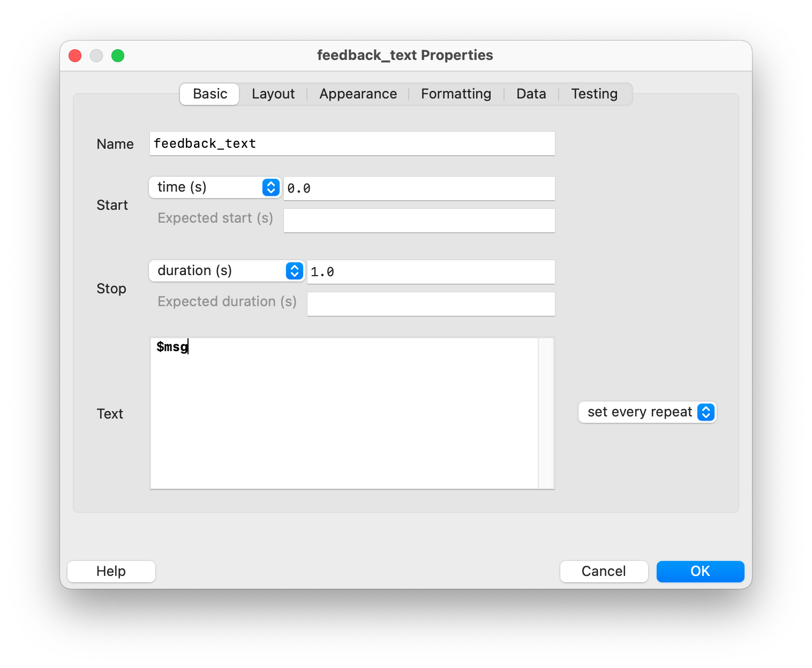The width and height of the screenshot is (812, 668).
Task: Close the dialog with red window button
Action: [76, 56]
